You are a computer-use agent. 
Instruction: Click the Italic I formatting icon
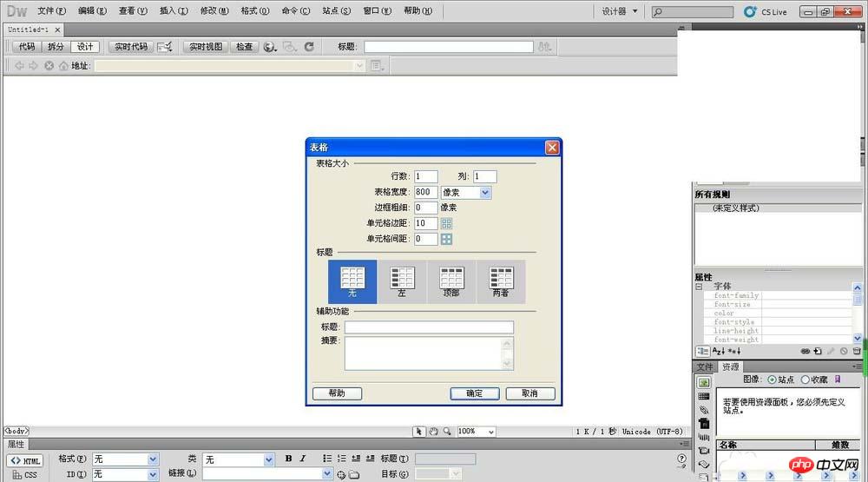[303, 459]
